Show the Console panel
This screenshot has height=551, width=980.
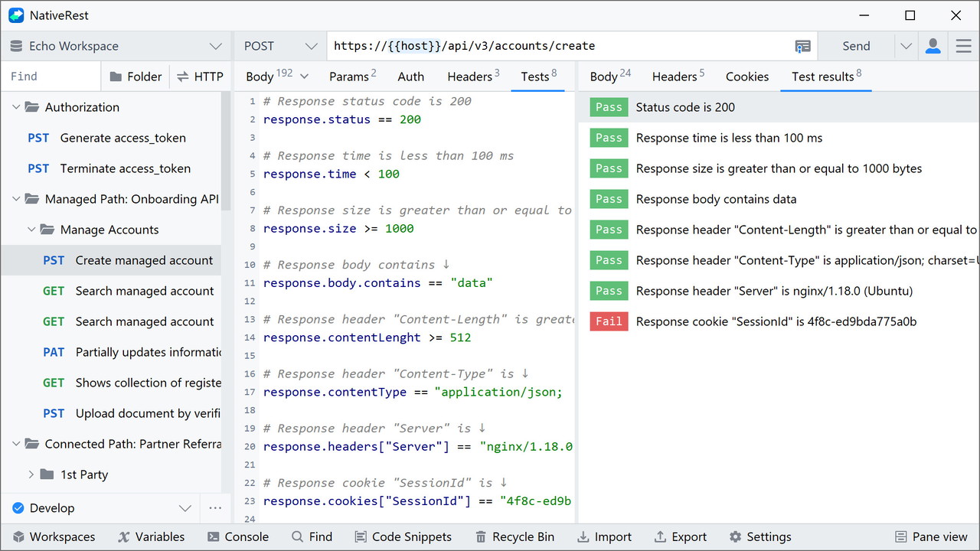tap(238, 536)
